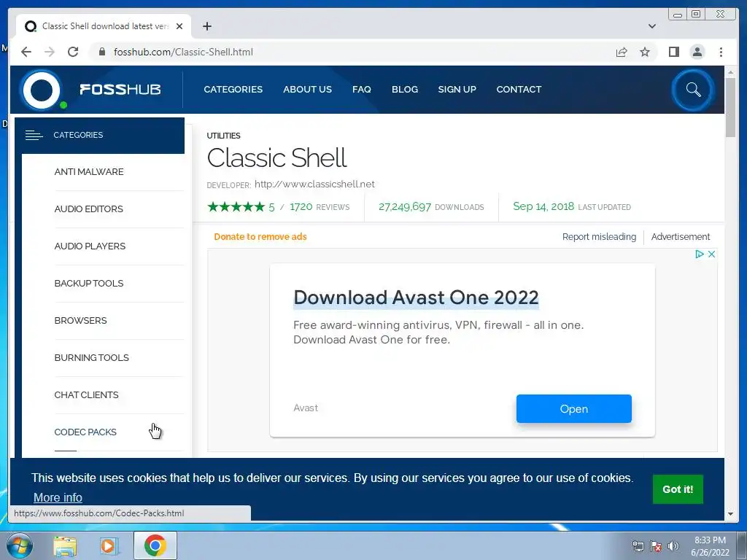Screen dimensions: 747x560
Task: Open BACKUP TOOLS category
Action: [x=89, y=284]
